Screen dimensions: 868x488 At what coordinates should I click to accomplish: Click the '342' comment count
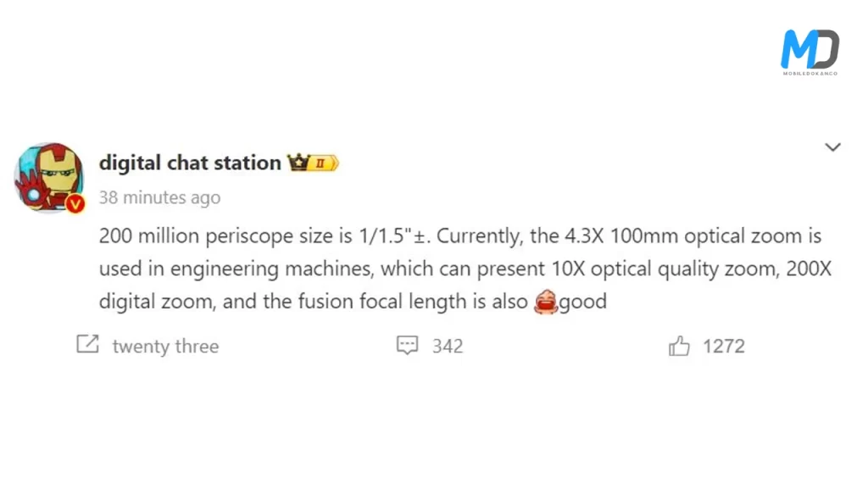[x=448, y=345]
